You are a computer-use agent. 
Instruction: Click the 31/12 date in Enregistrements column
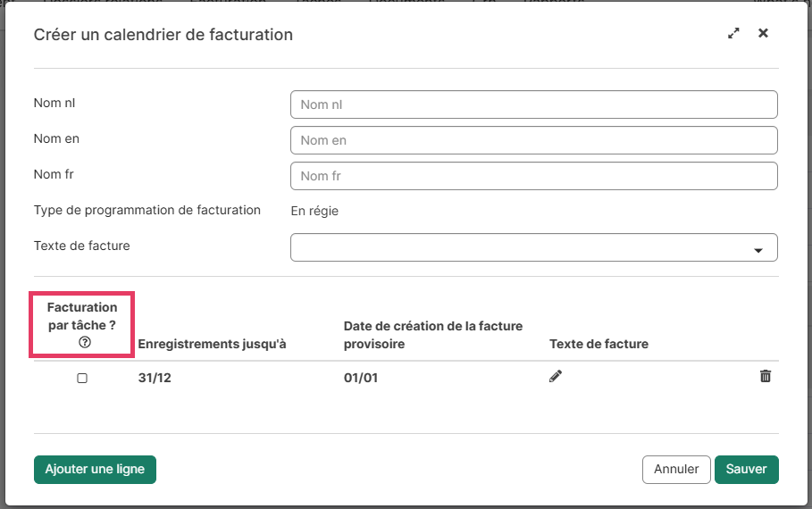(x=154, y=378)
